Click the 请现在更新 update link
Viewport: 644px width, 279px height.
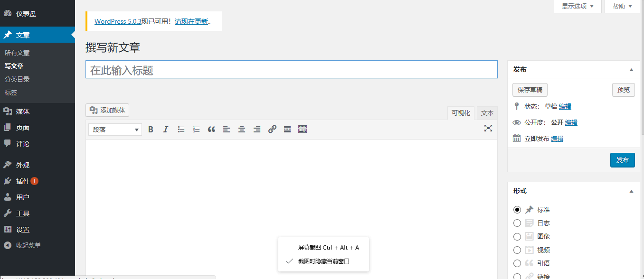click(191, 21)
